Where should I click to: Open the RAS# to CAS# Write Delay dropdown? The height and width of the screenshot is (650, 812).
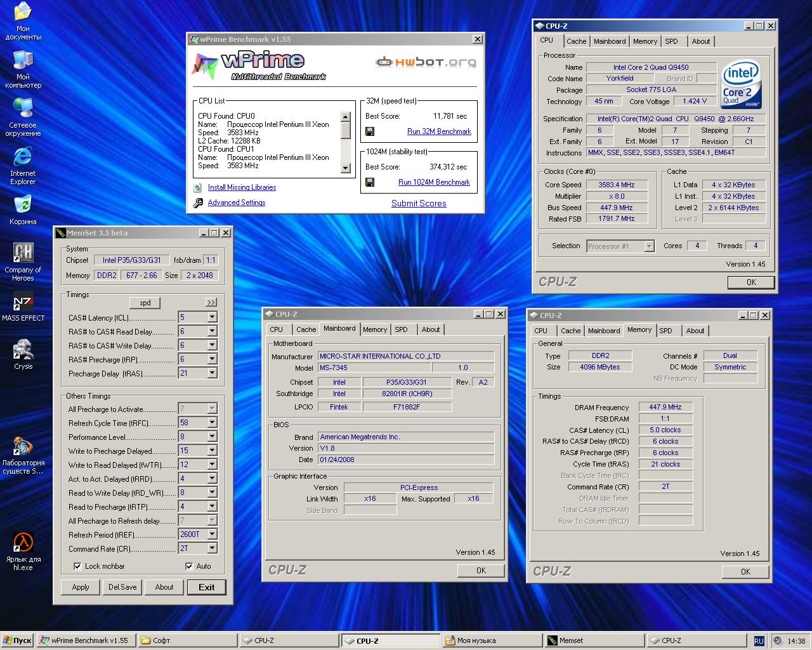[212, 345]
